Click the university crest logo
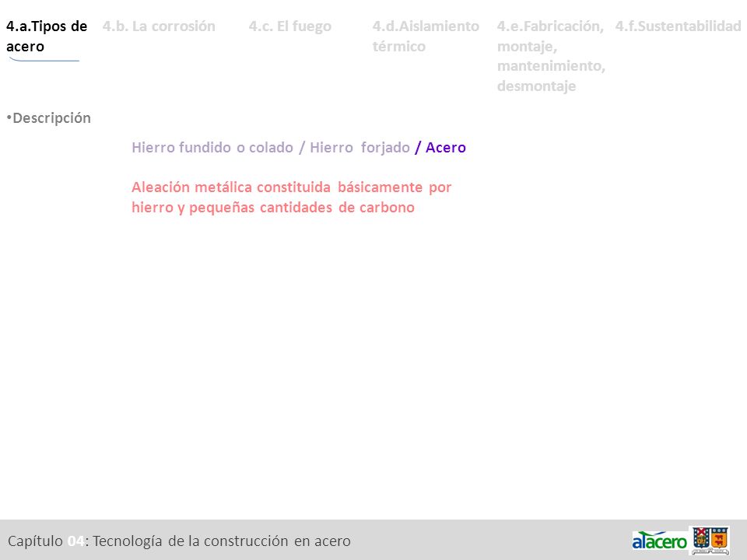The image size is (747, 560). coord(710,541)
